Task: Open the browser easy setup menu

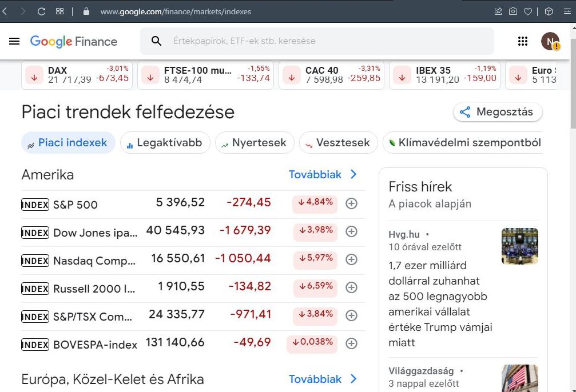Action: pyautogui.click(x=567, y=11)
